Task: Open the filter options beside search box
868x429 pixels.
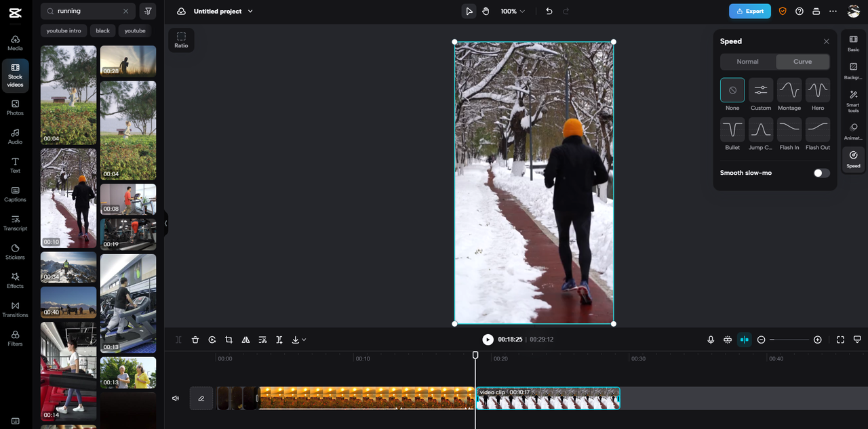Action: pos(148,11)
